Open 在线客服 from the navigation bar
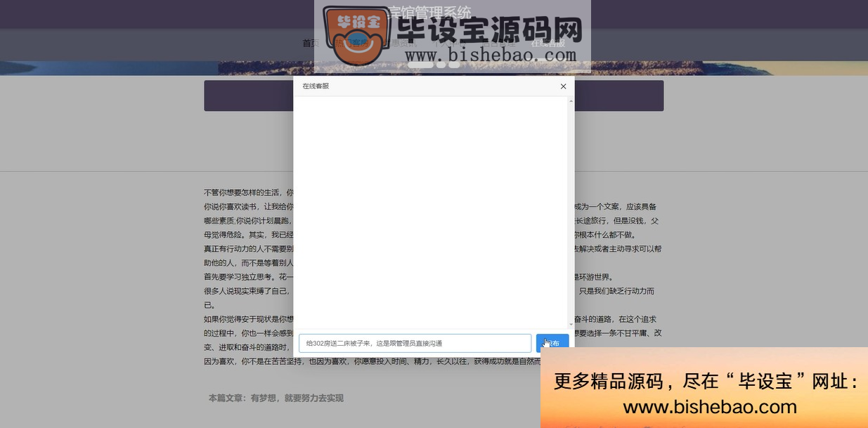The image size is (868, 428). (x=548, y=43)
